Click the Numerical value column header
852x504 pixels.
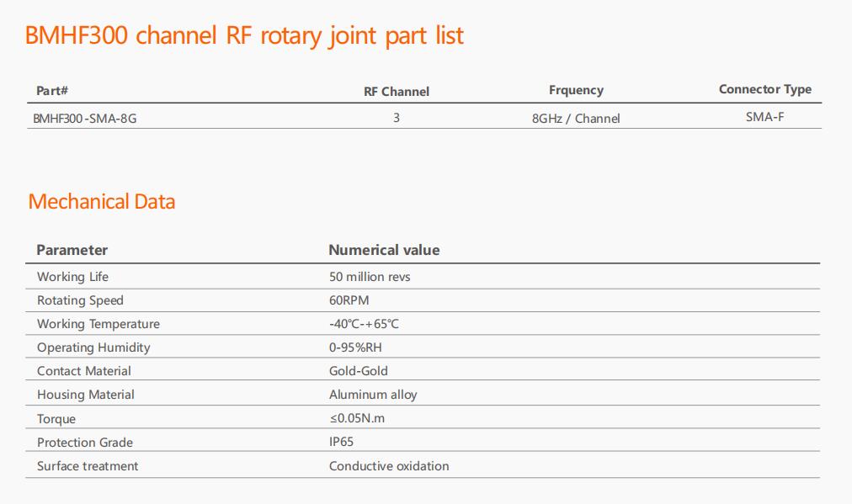[384, 250]
